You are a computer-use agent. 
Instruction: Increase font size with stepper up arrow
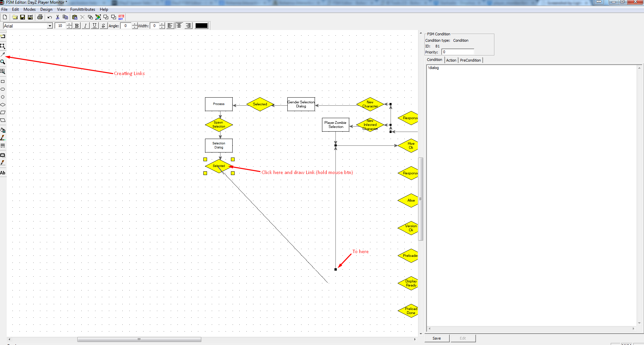click(x=69, y=24)
